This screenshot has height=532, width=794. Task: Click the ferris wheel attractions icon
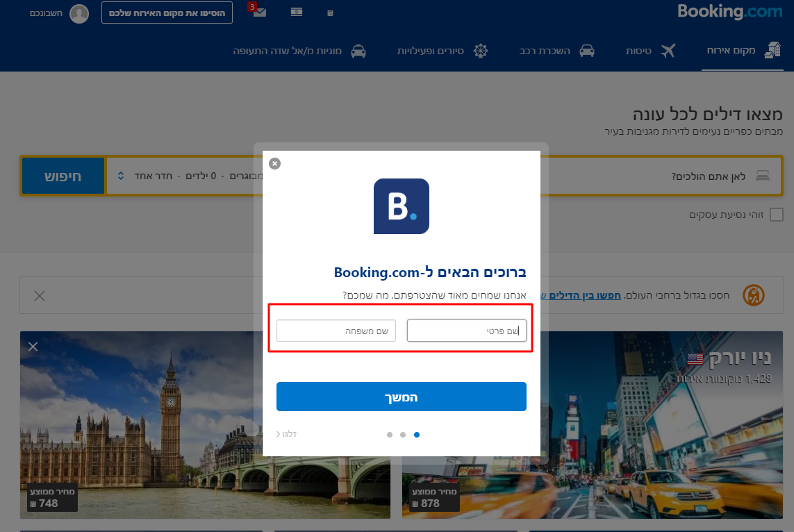[481, 51]
